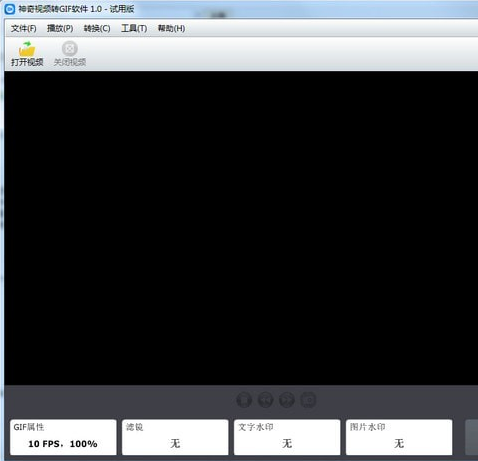This screenshot has width=478, height=461.
Task: Click the 无 value under 滤镜
Action: (x=175, y=443)
